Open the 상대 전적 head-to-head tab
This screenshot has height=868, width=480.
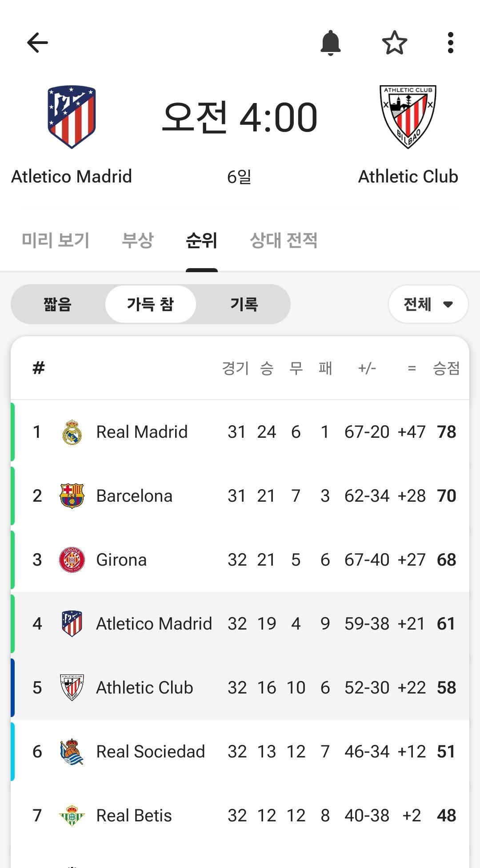tap(284, 240)
